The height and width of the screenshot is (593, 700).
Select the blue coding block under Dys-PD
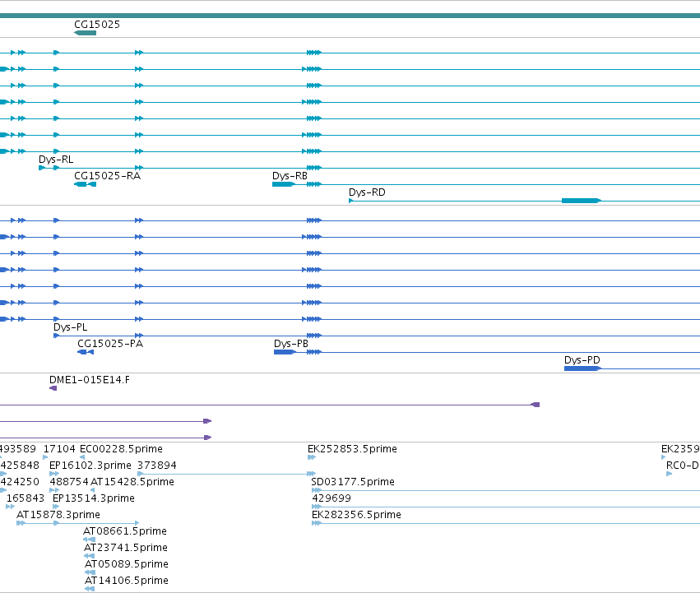click(x=582, y=368)
